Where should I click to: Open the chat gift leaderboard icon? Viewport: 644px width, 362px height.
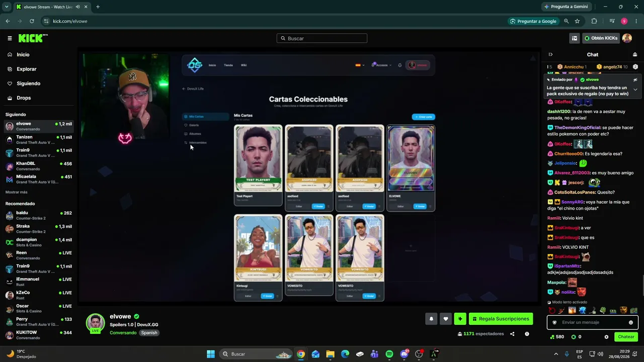point(635,54)
